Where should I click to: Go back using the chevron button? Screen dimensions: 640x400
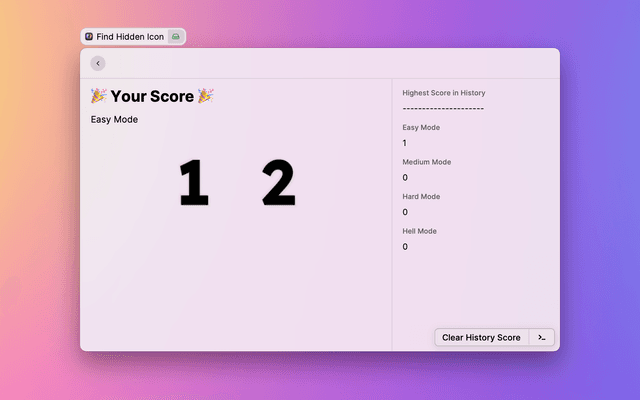click(x=97, y=63)
